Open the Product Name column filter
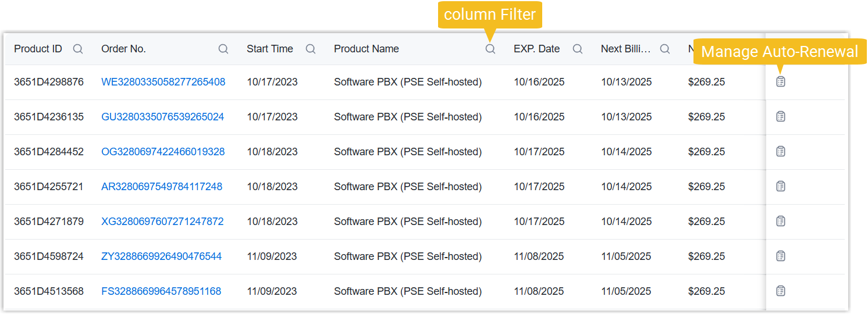This screenshot has width=868, height=314. point(490,49)
